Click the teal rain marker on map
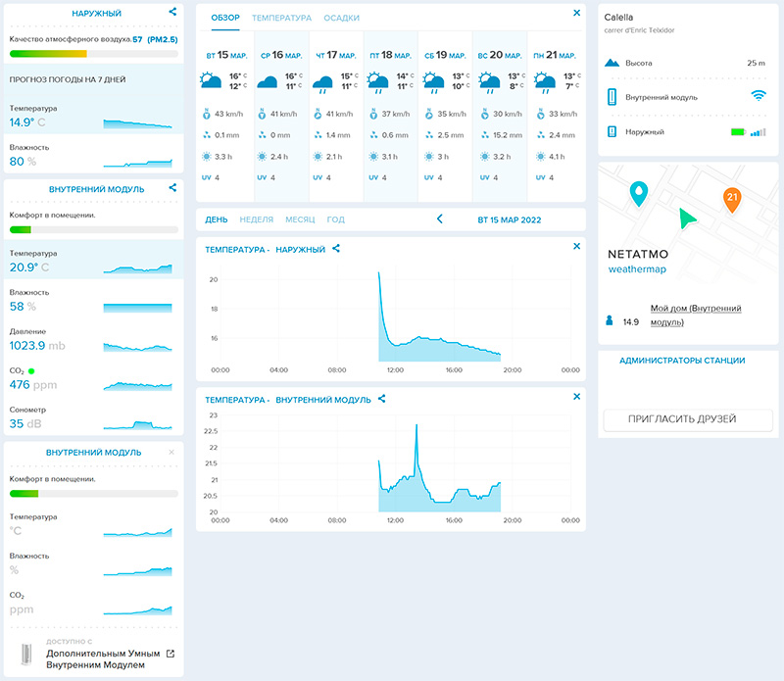 click(639, 192)
